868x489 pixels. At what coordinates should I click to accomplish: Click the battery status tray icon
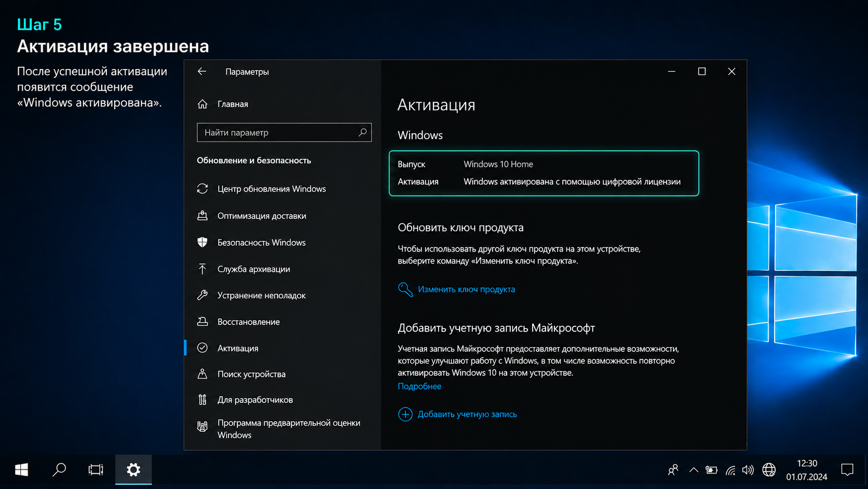click(x=711, y=470)
